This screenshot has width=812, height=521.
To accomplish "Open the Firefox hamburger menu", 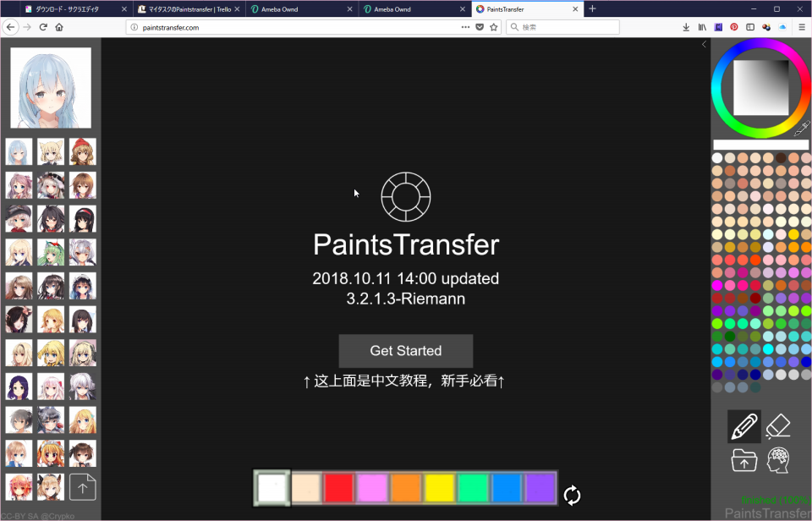I will click(x=802, y=27).
